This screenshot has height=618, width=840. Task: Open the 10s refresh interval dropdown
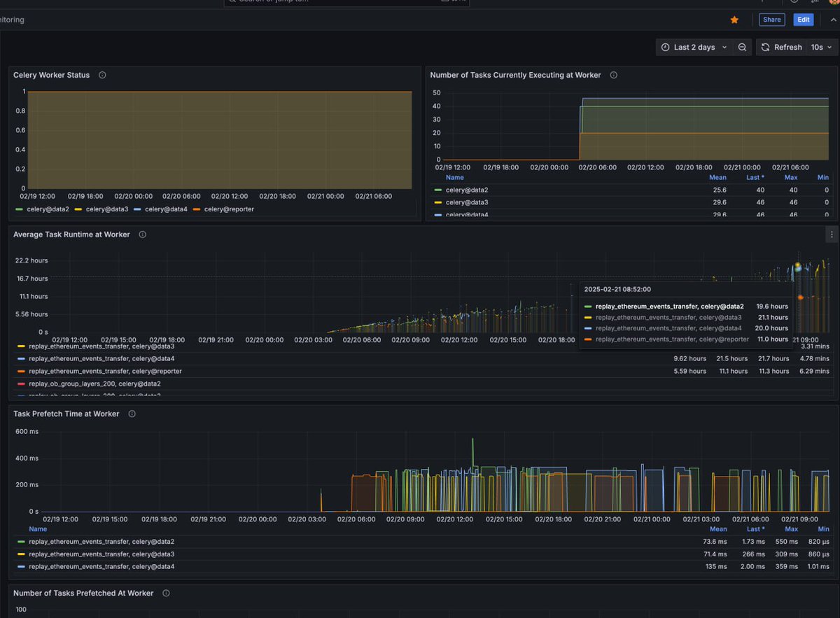[x=822, y=48]
